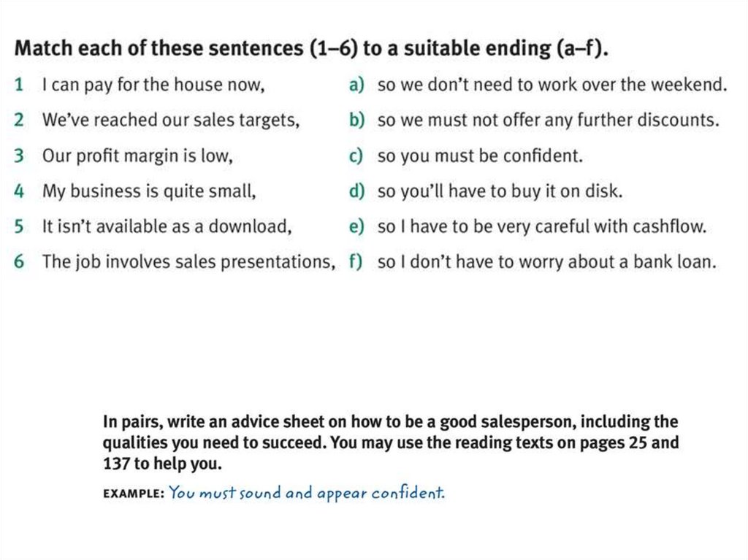Click the exercise heading 'Match each of these sentences'
The width and height of the screenshot is (748, 560).
[x=312, y=50]
